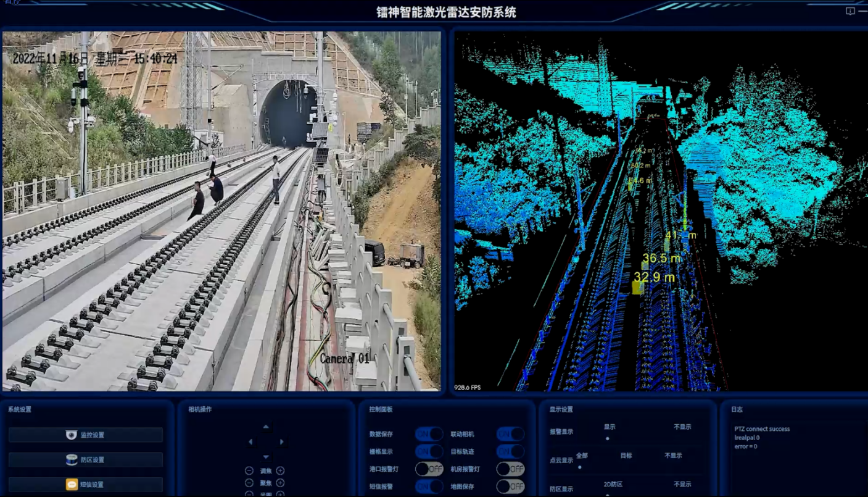This screenshot has width=868, height=497.
Task: Click the orange message icon beside 短信设置
Action: pos(72,485)
